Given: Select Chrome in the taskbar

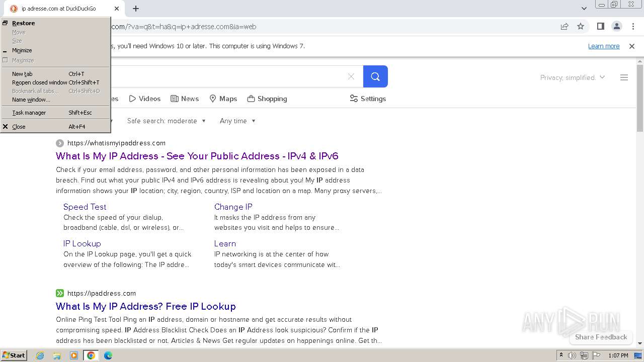Looking at the screenshot, I should 91,355.
